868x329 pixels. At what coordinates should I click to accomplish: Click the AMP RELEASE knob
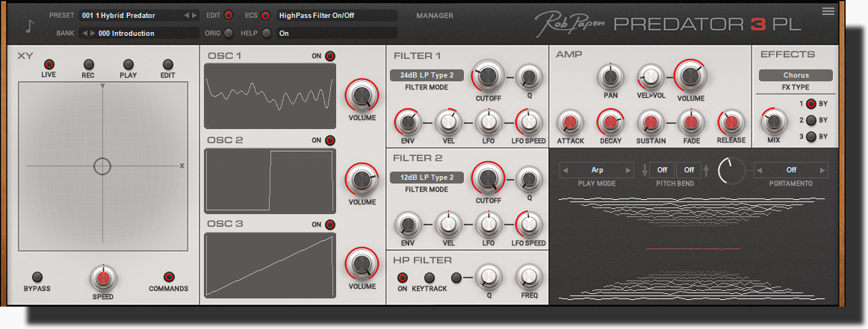click(731, 122)
